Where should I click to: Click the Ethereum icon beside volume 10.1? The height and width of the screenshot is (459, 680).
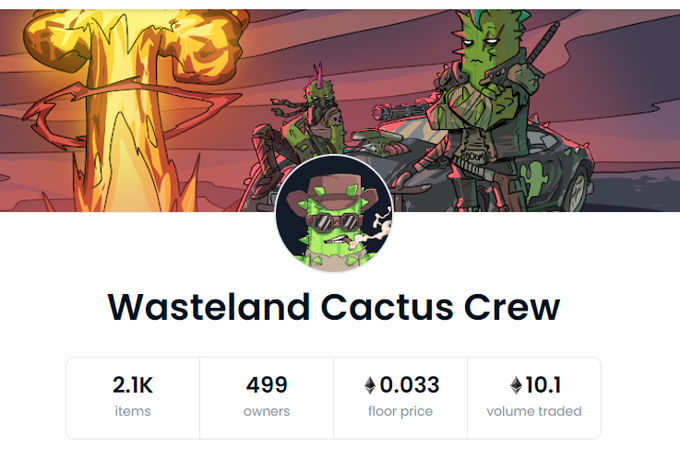coord(516,385)
